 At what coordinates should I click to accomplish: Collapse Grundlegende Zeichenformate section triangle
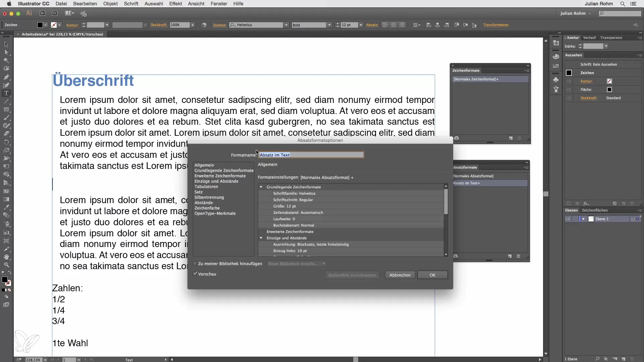pyautogui.click(x=261, y=187)
